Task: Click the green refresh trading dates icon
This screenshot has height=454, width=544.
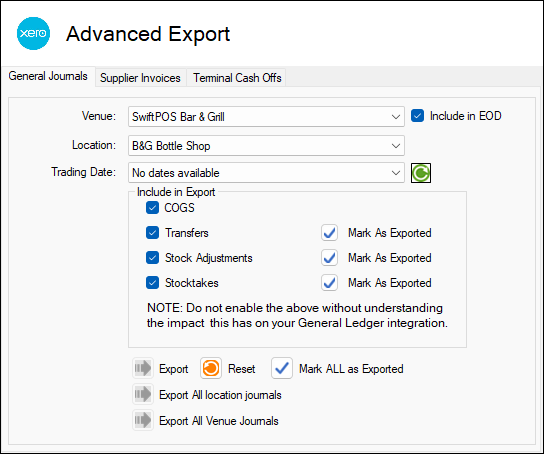Action: pyautogui.click(x=421, y=173)
